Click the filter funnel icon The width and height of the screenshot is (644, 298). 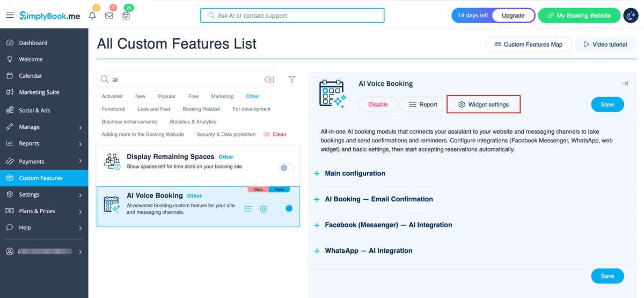(x=292, y=79)
